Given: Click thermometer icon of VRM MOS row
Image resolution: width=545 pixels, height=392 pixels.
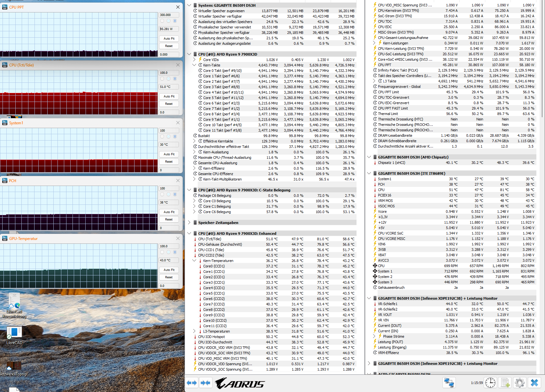Looking at the screenshot, I should tap(375, 201).
